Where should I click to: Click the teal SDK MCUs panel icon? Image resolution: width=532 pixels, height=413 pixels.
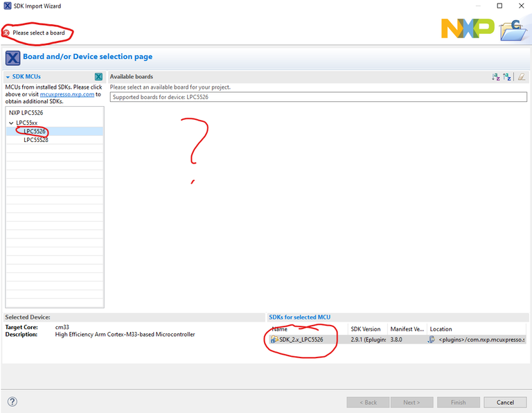98,77
